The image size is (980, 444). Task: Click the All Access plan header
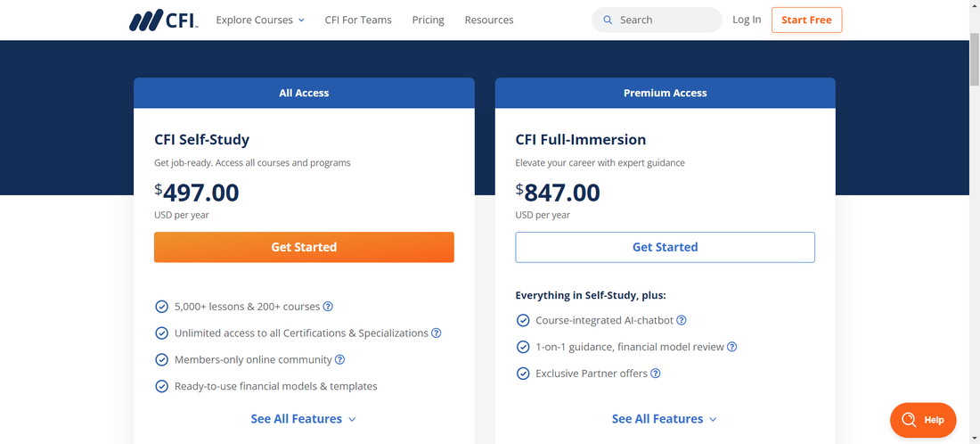[x=304, y=94]
